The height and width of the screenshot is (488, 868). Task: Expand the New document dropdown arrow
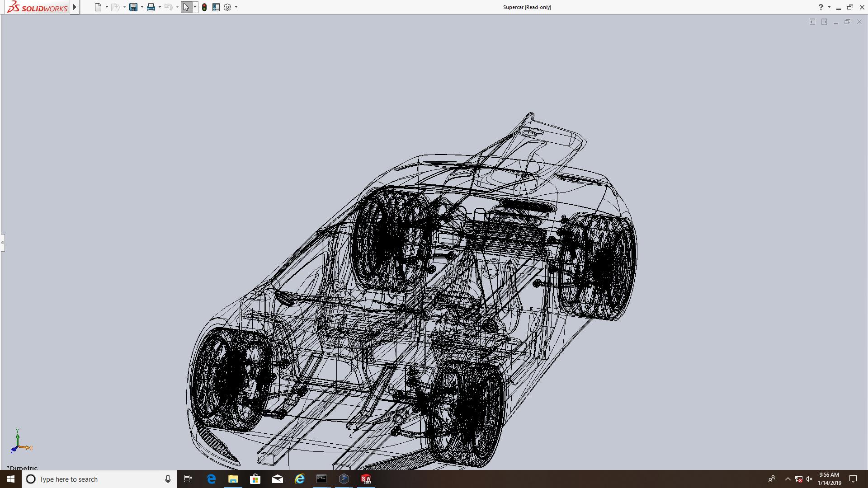(x=107, y=7)
